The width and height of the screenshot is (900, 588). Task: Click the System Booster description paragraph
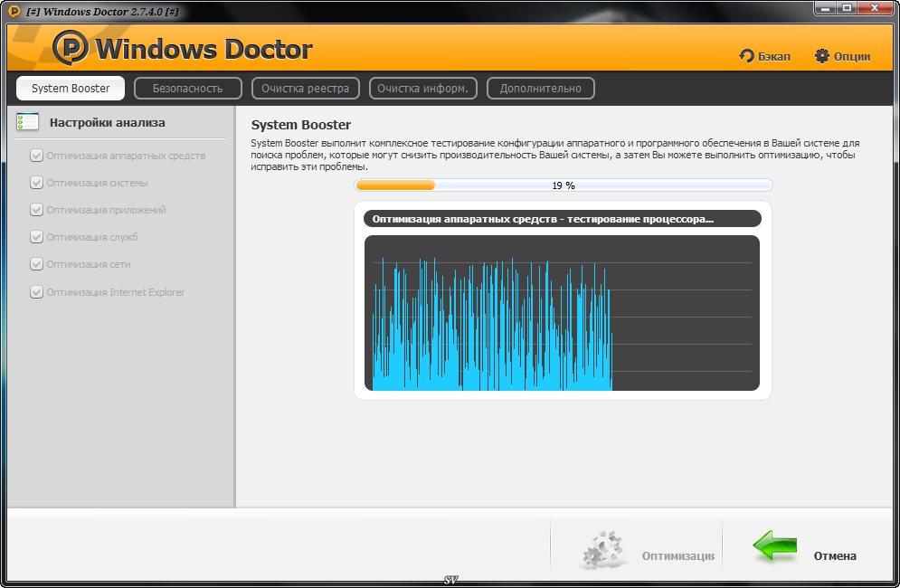(555, 155)
